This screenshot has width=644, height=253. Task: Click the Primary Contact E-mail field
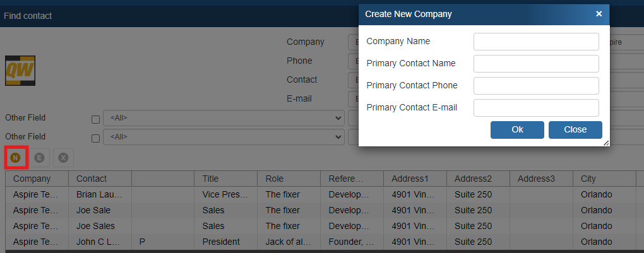point(535,108)
